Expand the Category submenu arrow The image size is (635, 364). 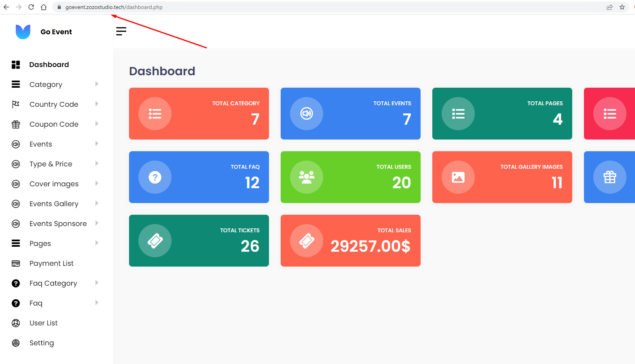97,84
